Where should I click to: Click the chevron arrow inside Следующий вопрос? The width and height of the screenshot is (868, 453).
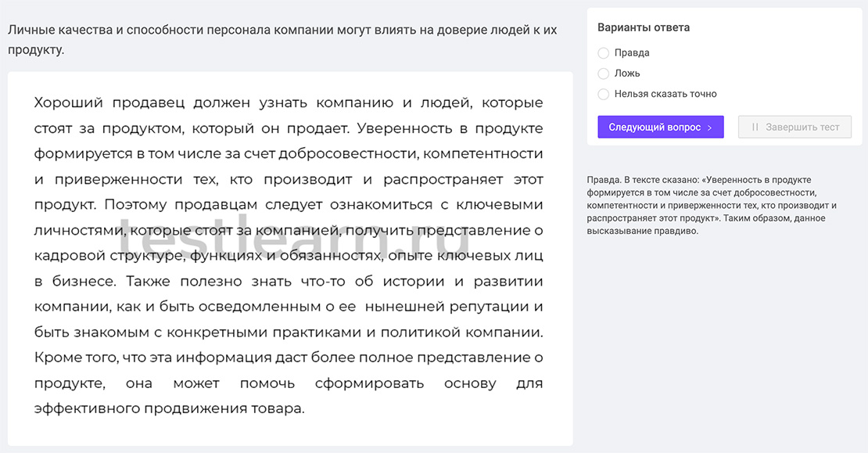[709, 128]
